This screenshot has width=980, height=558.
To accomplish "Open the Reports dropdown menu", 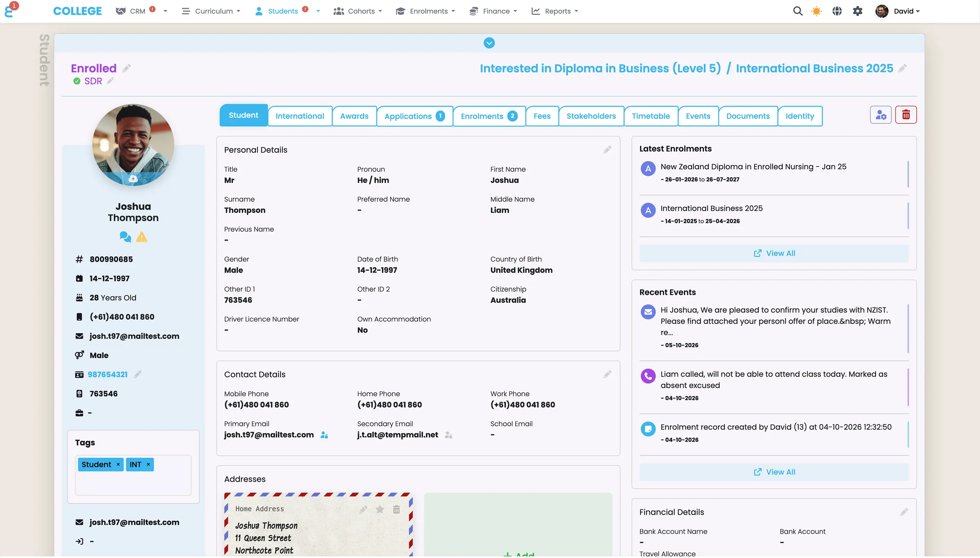I will 555,11.
